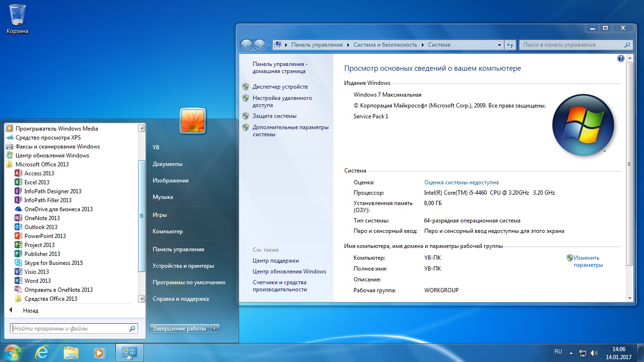Open Диспетчер устройств link
The width and height of the screenshot is (644, 362).
(x=280, y=87)
